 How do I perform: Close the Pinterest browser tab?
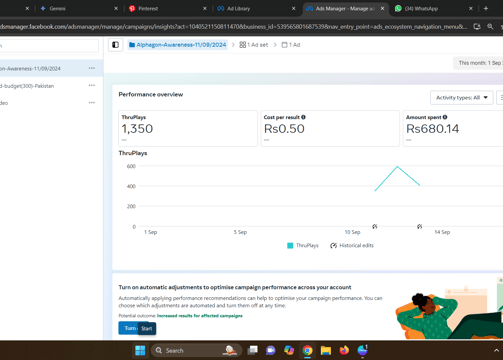tap(205, 9)
